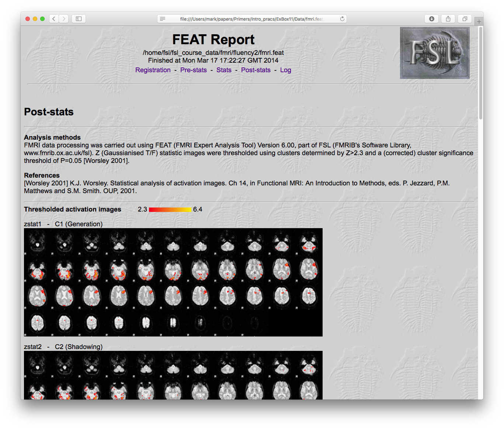
Task: Open the Share toolbar button
Action: [x=448, y=19]
